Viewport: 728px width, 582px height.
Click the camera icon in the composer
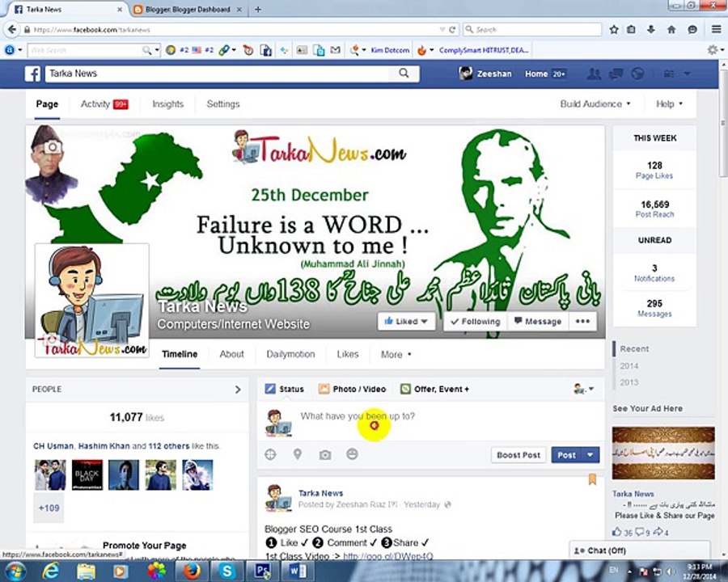click(x=325, y=455)
